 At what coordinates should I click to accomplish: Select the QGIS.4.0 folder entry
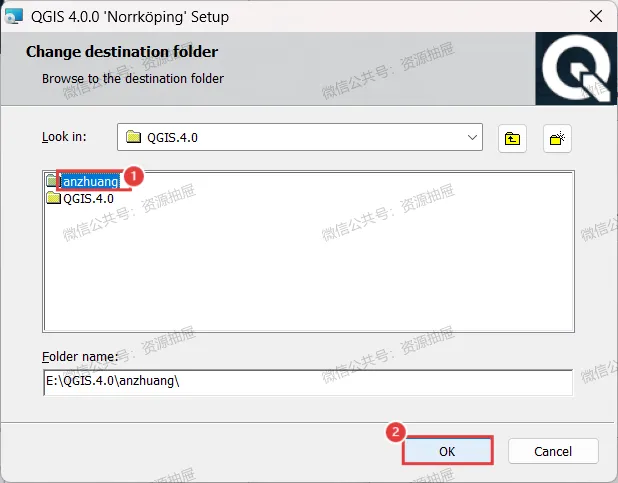88,198
